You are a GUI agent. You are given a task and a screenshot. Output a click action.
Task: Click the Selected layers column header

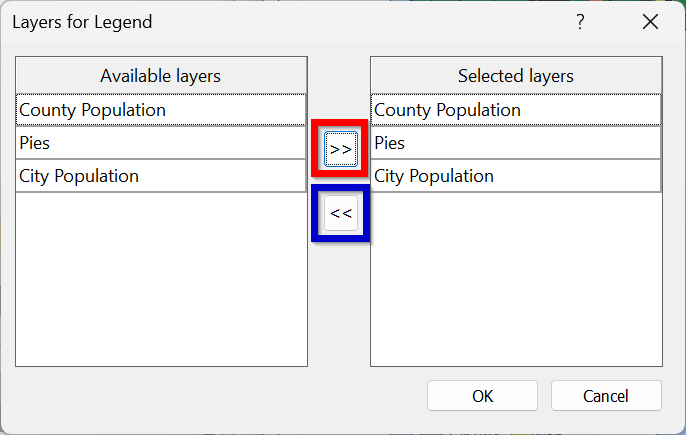[516, 75]
